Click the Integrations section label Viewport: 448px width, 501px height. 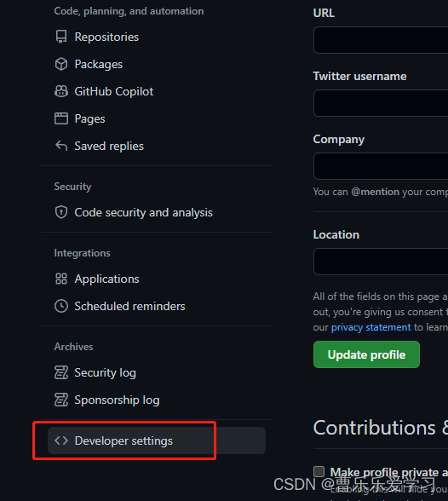[82, 253]
